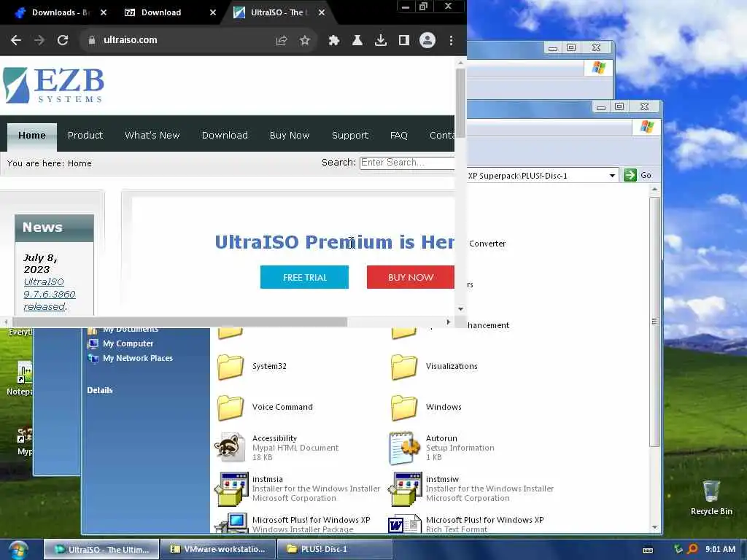Open the Home menu item

(x=32, y=136)
